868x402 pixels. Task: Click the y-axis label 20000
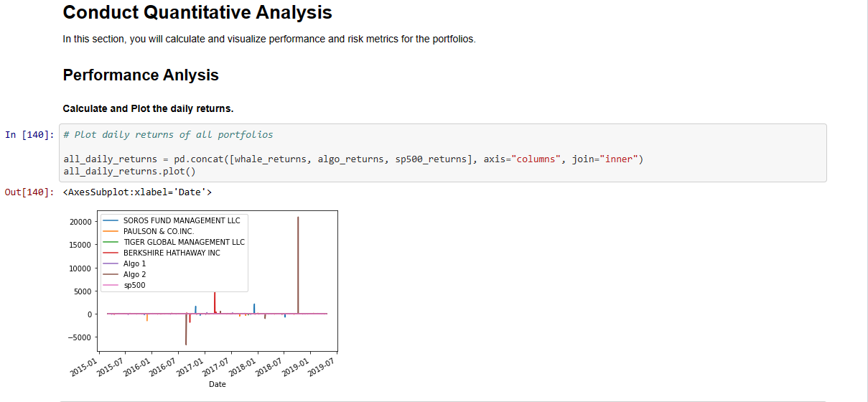point(79,222)
